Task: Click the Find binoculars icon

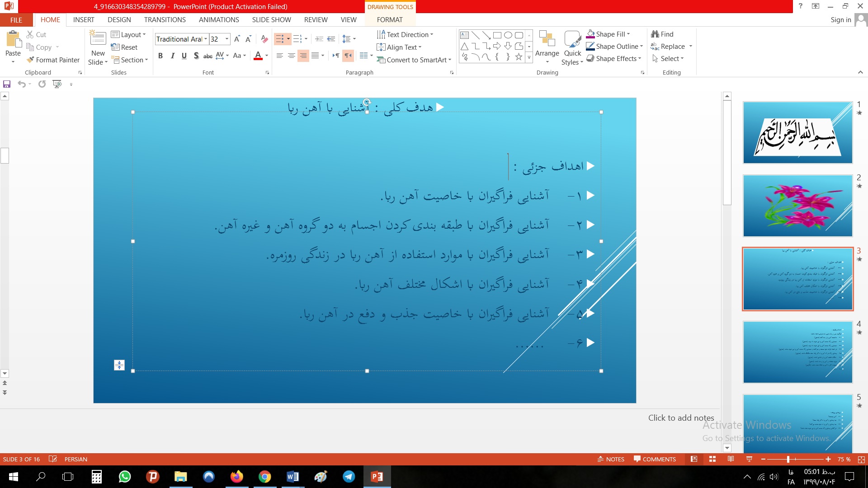Action: click(x=655, y=34)
